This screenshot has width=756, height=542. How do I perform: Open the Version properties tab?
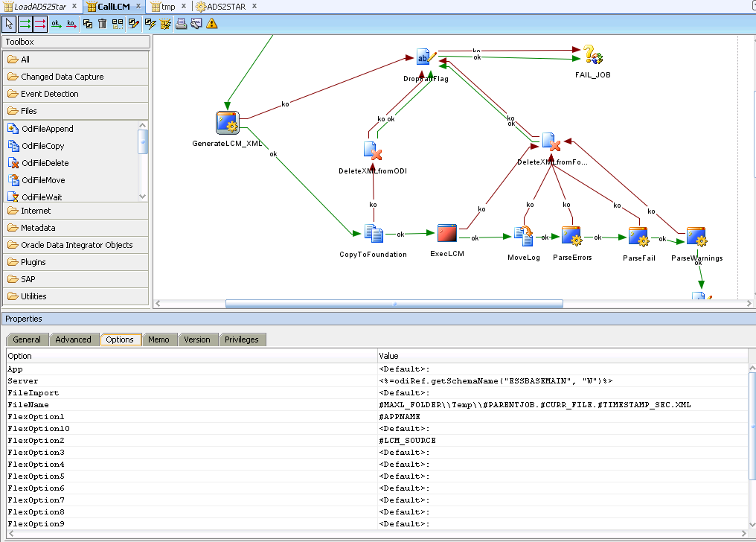(x=196, y=339)
